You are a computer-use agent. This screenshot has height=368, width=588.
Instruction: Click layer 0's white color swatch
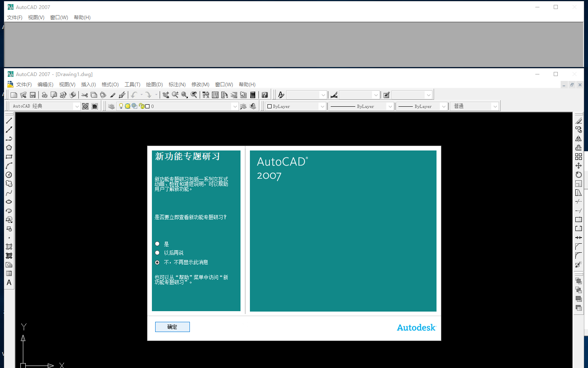click(147, 106)
